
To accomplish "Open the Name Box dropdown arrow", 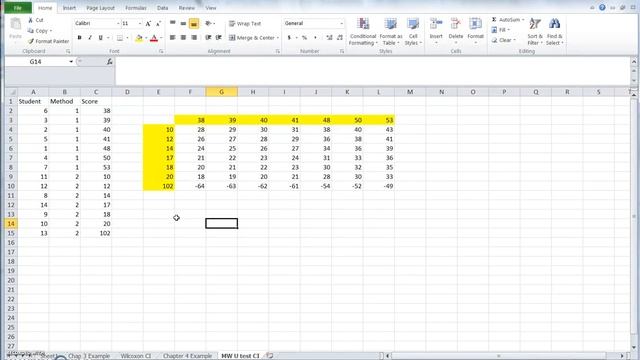I will click(71, 62).
